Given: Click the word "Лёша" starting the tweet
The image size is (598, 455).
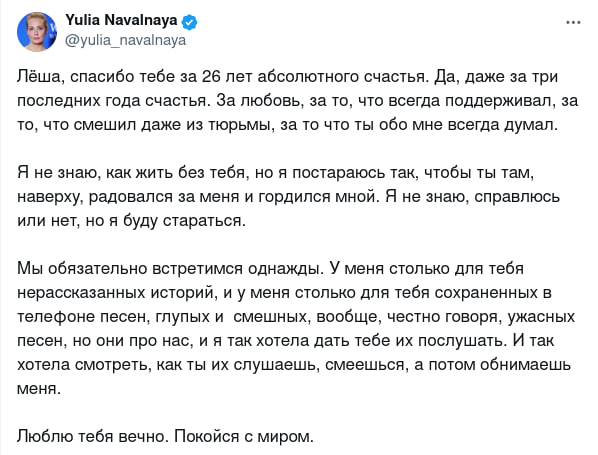Looking at the screenshot, I should pyautogui.click(x=39, y=76).
